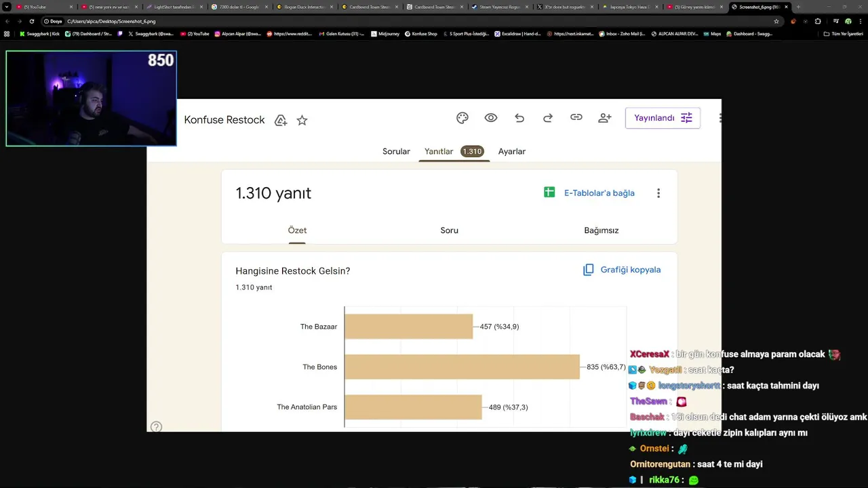Switch to the Bağımsız view
868x488 pixels.
(x=601, y=230)
